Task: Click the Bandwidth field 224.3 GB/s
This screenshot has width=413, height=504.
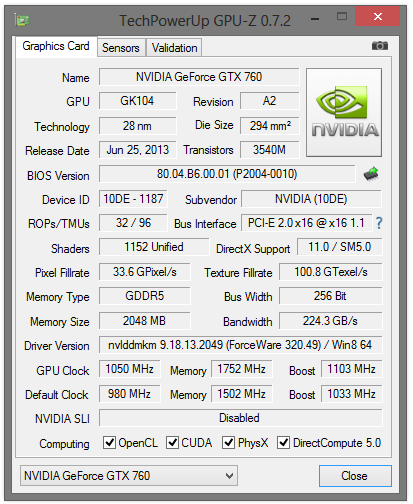Action: tap(331, 321)
